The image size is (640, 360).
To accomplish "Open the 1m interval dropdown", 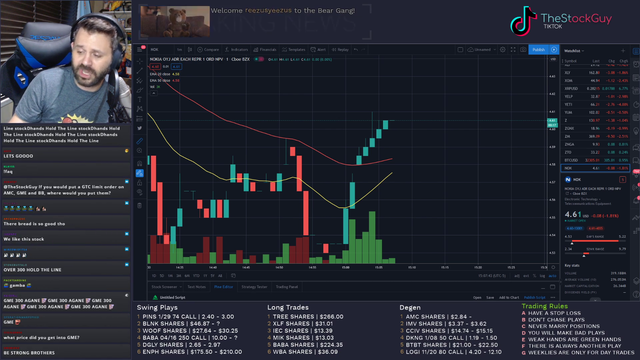I will [180, 49].
